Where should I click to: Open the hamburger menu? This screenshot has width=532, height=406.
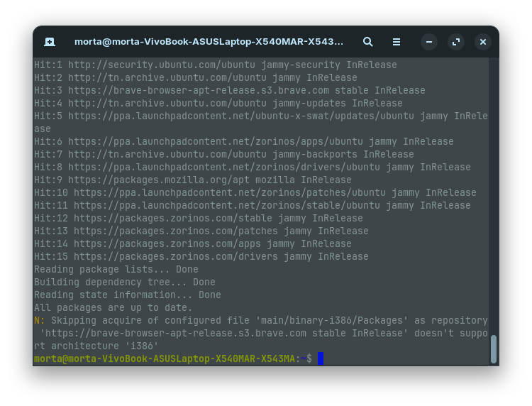397,42
